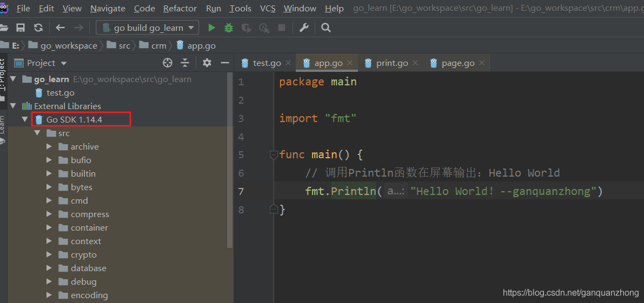Close the test.go tab
Screen dimensions: 644x303
[x=288, y=63]
